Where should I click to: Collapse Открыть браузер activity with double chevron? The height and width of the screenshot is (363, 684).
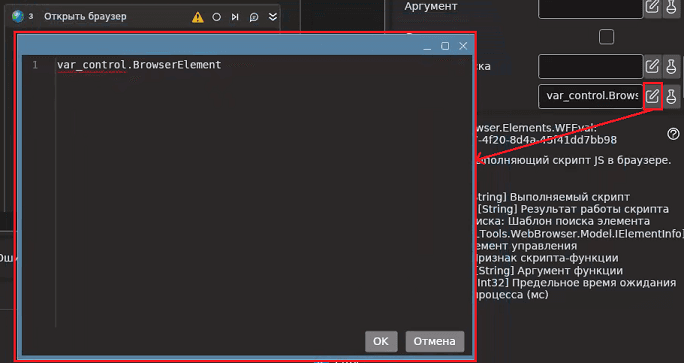[x=273, y=17]
